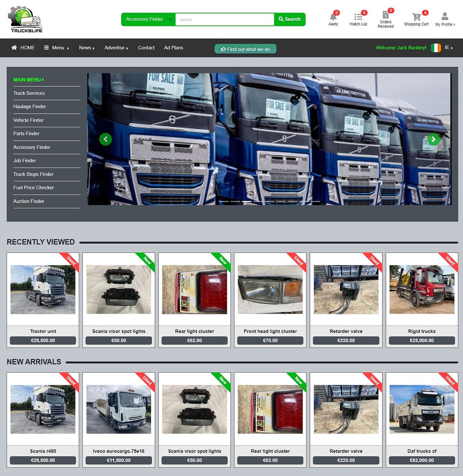
Task: Check Orders Received
Action: [385, 18]
